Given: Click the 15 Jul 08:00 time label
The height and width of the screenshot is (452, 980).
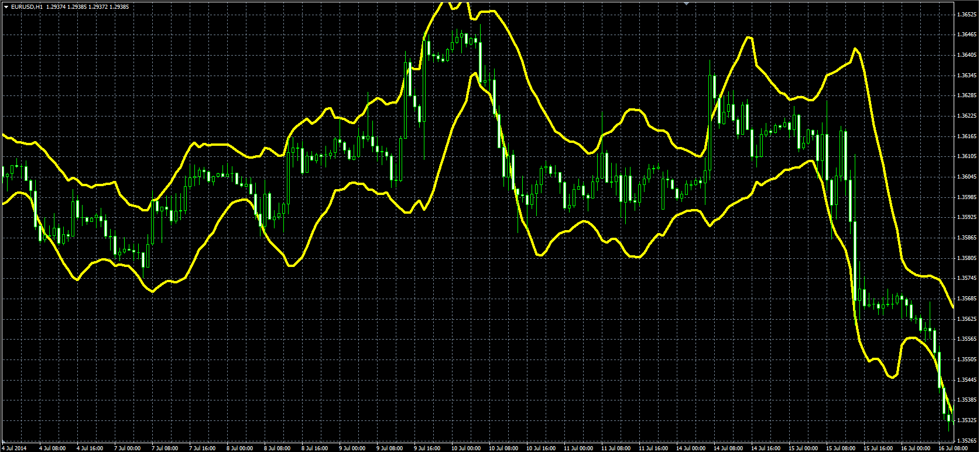Looking at the screenshot, I should click(x=841, y=448).
